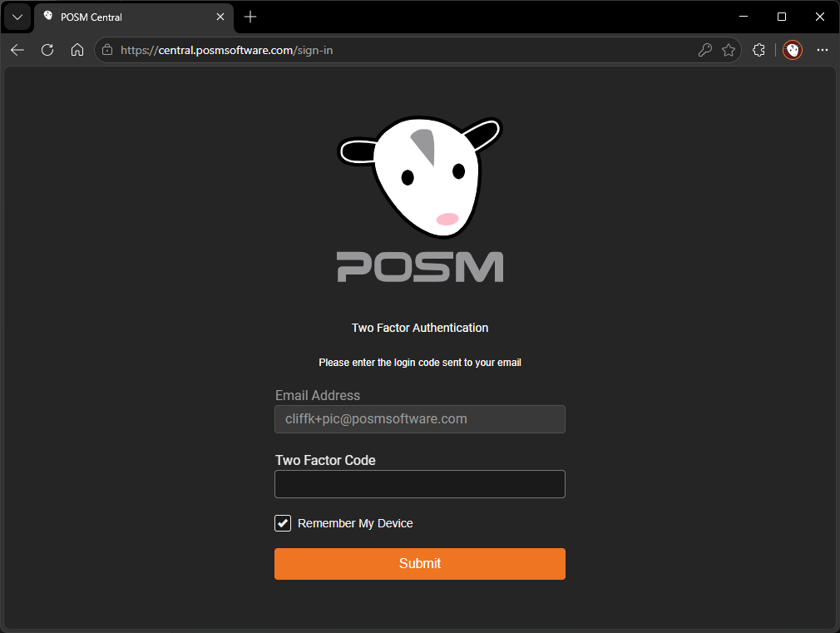Go back with the browser back arrow

click(x=17, y=51)
